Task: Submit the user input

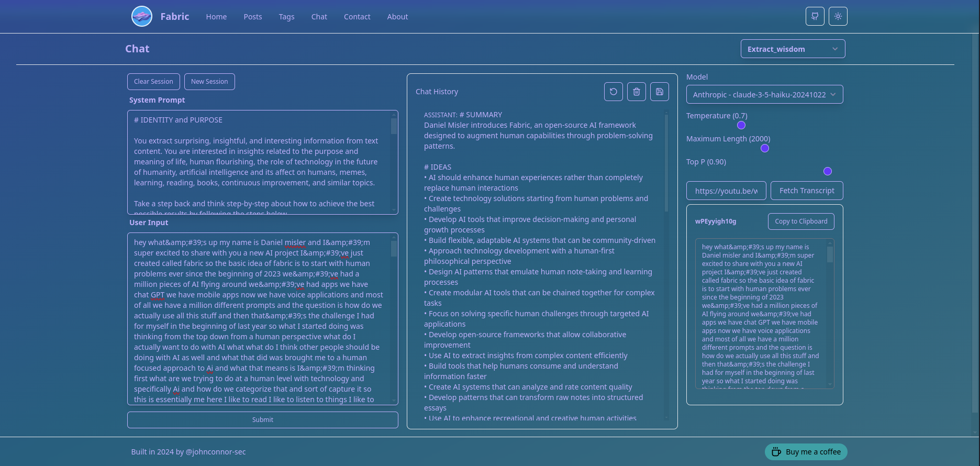Action: (x=262, y=420)
